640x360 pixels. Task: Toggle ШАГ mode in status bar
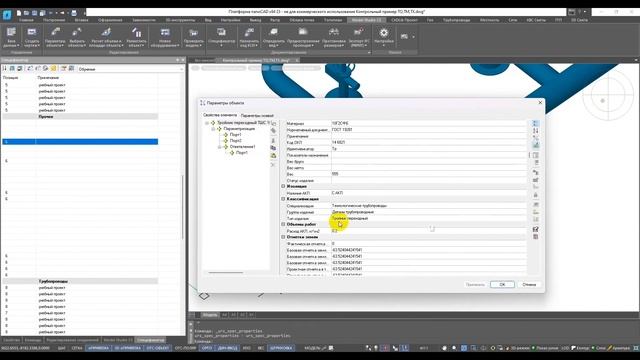[61, 348]
